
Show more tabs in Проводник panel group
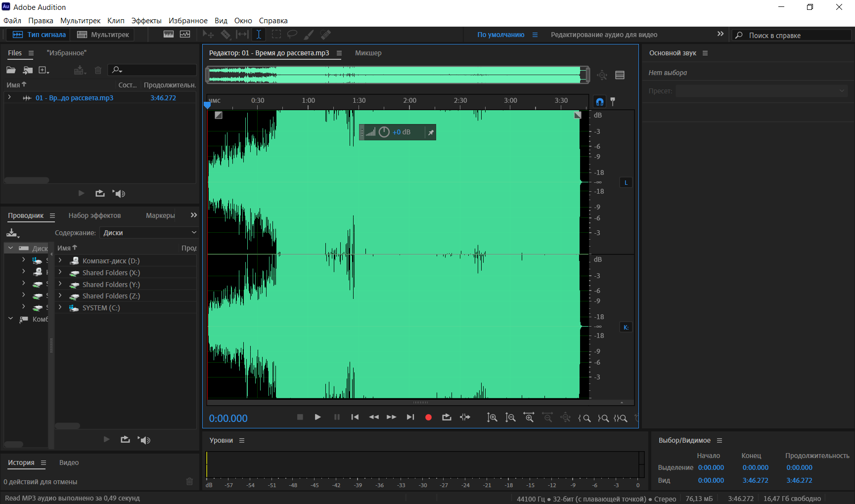coord(193,215)
